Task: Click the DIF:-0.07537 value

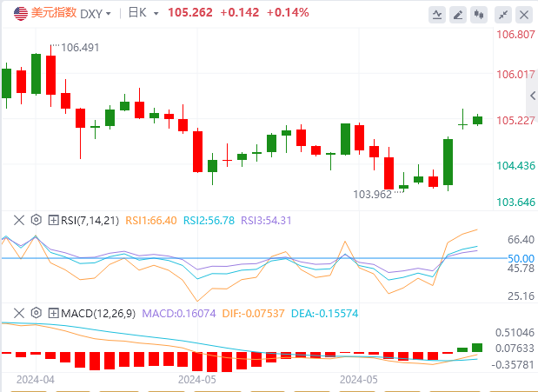Action: (x=253, y=314)
